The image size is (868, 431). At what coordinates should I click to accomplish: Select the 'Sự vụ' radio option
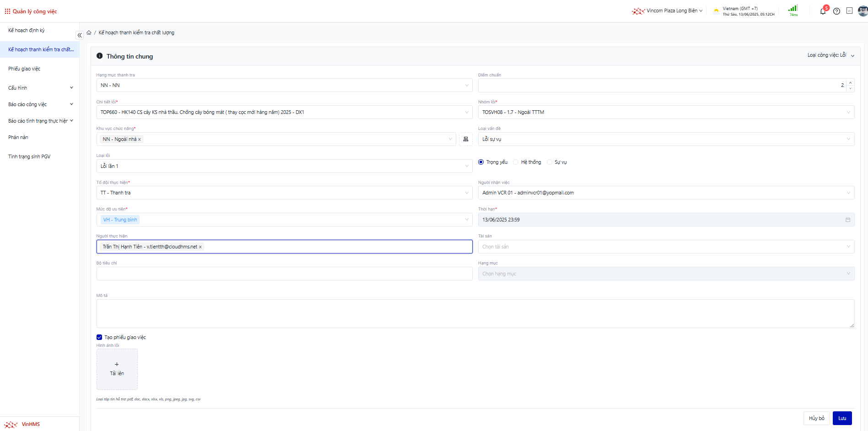pyautogui.click(x=550, y=162)
